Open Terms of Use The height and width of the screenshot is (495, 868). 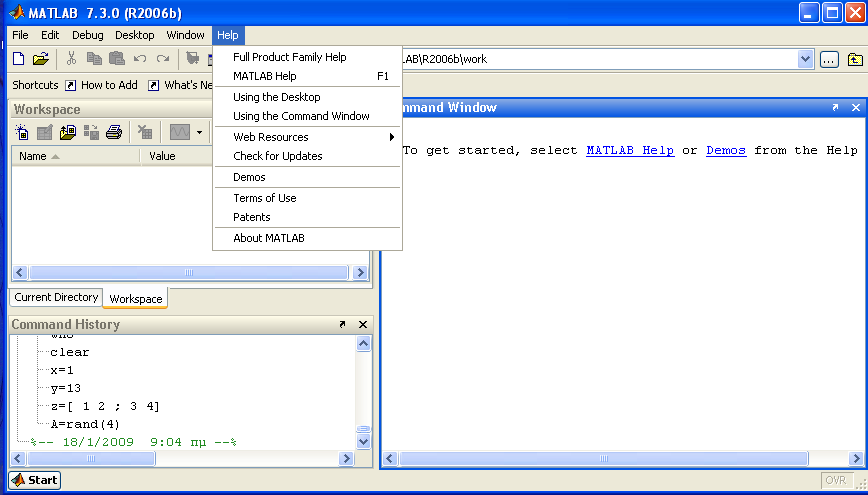pos(306,198)
